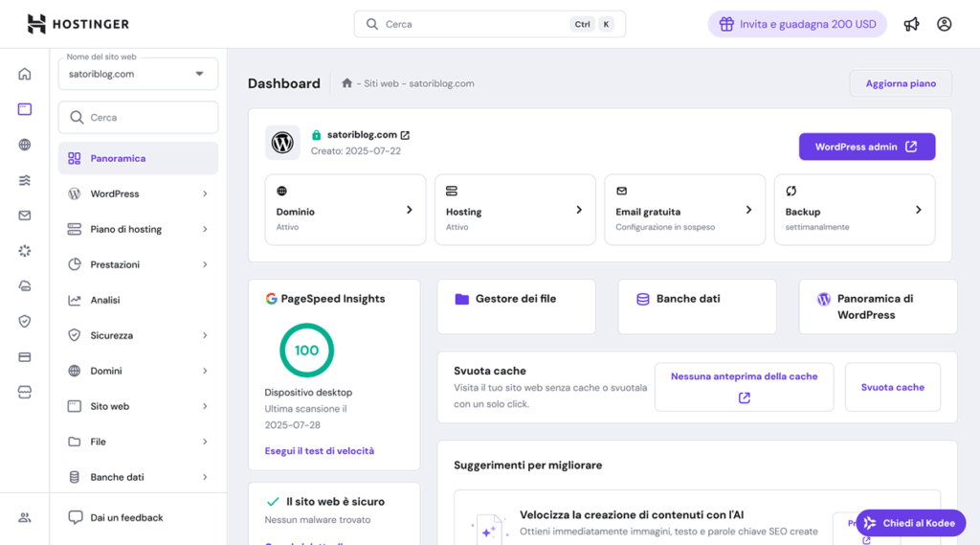
Task: Focus the top Cerca search field
Action: [x=489, y=24]
